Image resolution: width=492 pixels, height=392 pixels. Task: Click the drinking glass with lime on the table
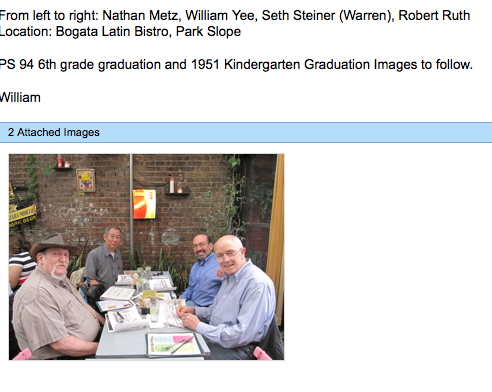(154, 312)
